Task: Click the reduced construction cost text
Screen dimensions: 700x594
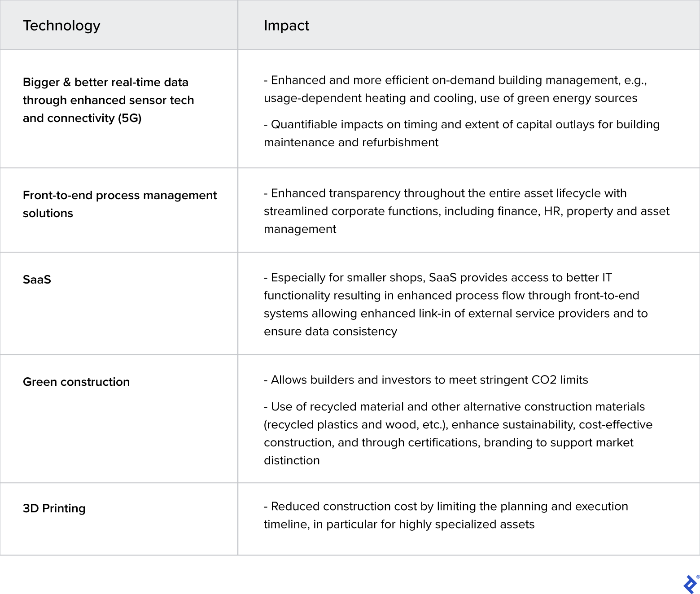Action: pyautogui.click(x=446, y=515)
